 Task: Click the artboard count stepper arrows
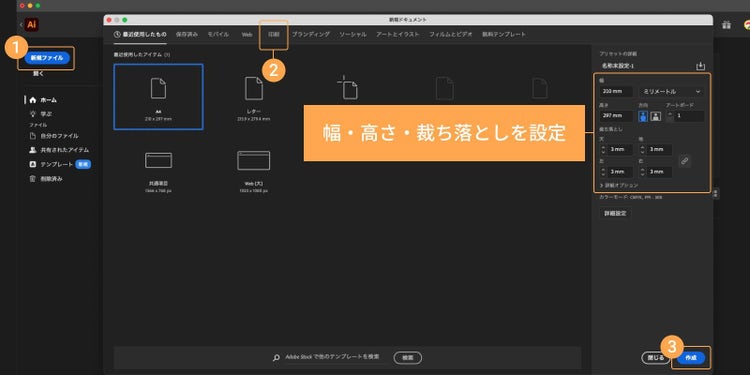670,116
